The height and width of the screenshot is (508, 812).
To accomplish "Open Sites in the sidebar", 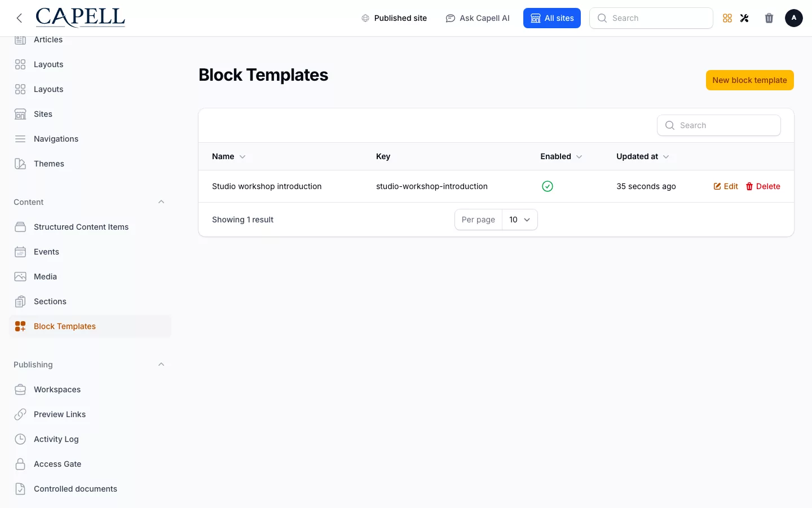I will pos(90,114).
